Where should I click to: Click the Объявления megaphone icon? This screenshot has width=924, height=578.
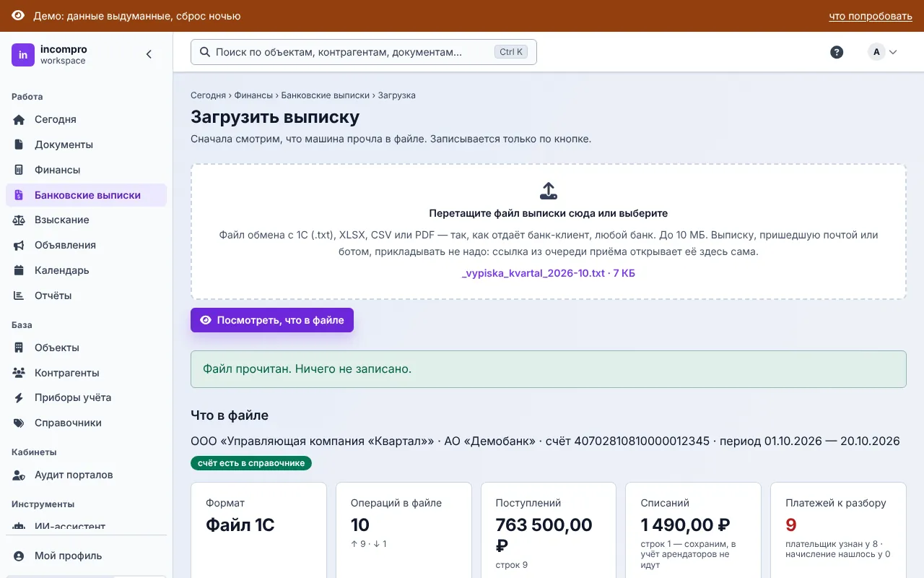[19, 245]
